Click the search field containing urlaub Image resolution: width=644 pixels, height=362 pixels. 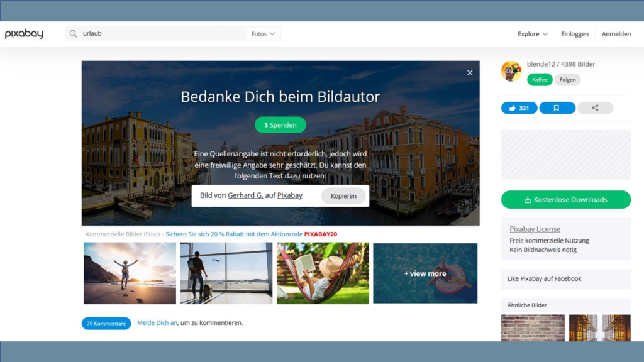160,34
